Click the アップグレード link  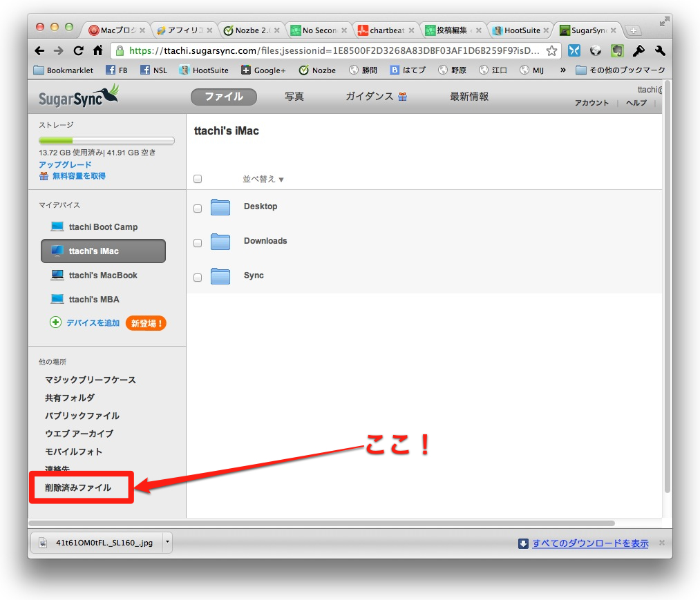coord(65,165)
